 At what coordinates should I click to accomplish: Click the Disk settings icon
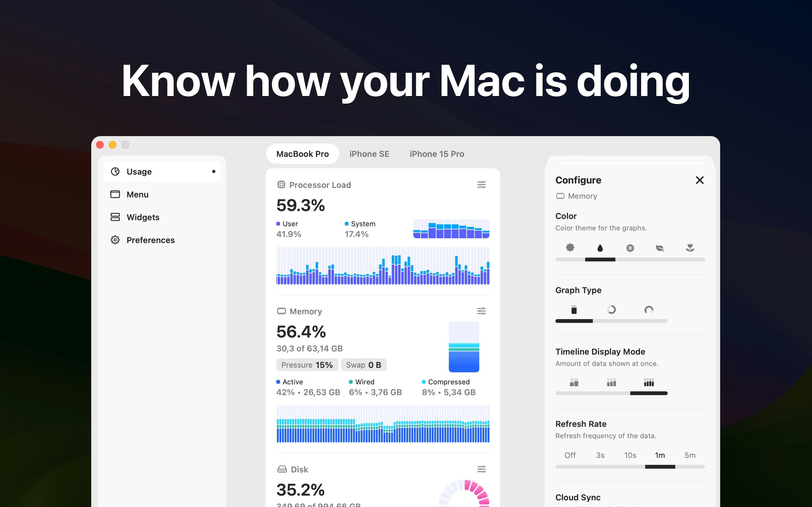point(482,469)
